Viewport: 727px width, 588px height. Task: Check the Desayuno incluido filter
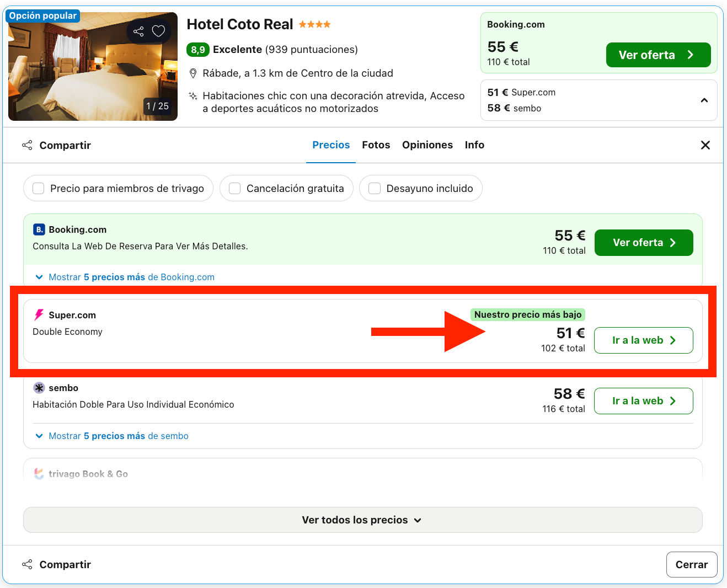click(x=375, y=189)
